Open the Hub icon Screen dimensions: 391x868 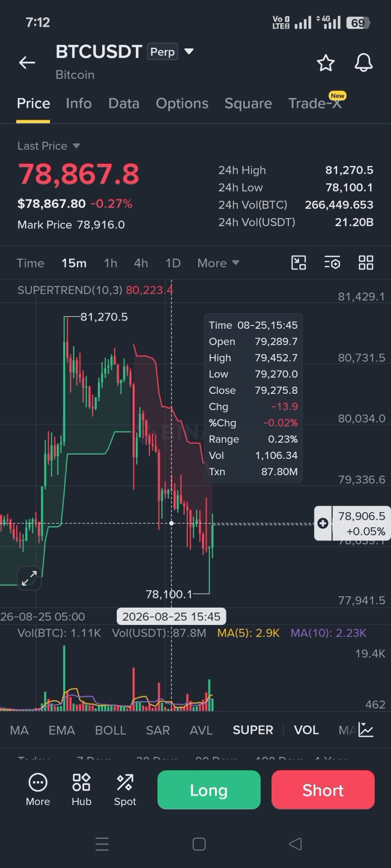coord(81,790)
